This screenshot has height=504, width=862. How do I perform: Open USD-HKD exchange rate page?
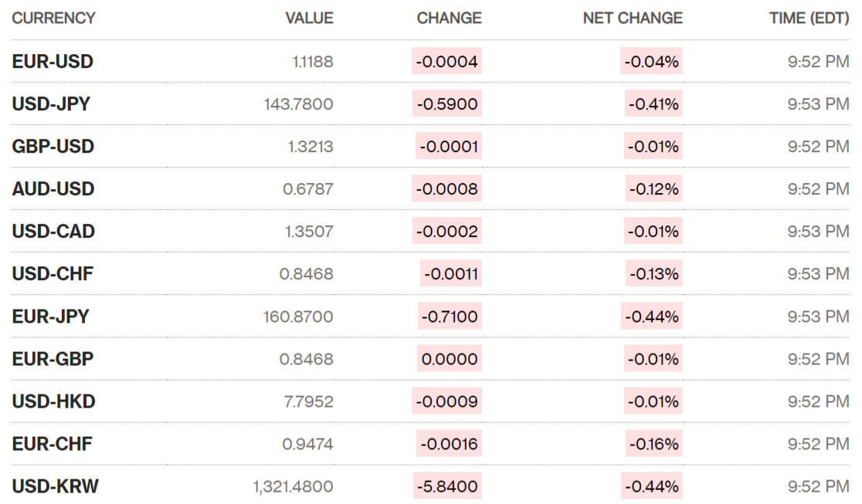pos(53,401)
